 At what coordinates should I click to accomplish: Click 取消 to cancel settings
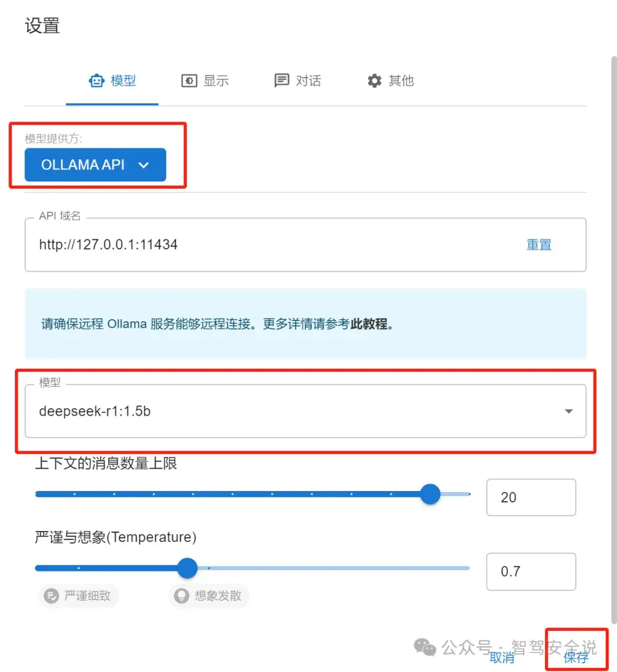pyautogui.click(x=502, y=657)
